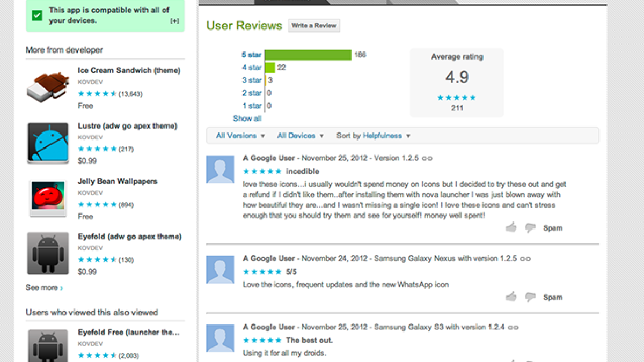Filter reviews by 5 star
The width and height of the screenshot is (644, 362).
[251, 55]
